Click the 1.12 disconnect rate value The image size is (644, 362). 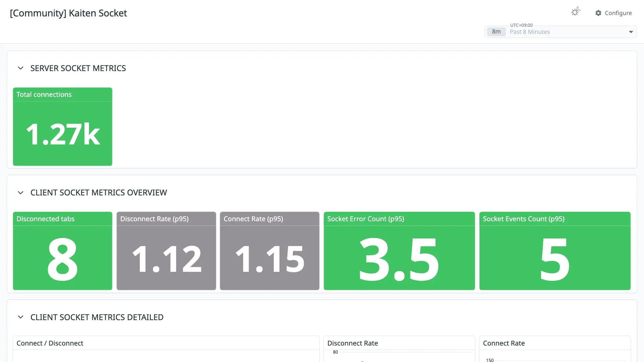tap(167, 259)
